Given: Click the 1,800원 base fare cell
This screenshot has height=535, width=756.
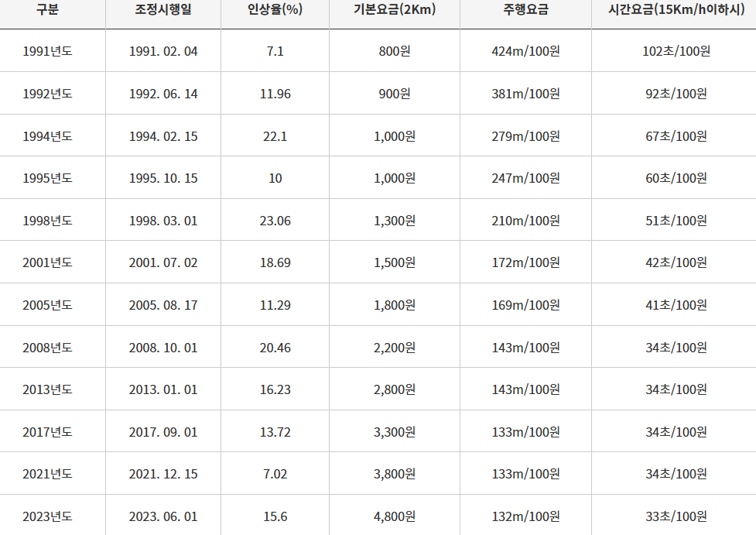Looking at the screenshot, I should tap(395, 305).
